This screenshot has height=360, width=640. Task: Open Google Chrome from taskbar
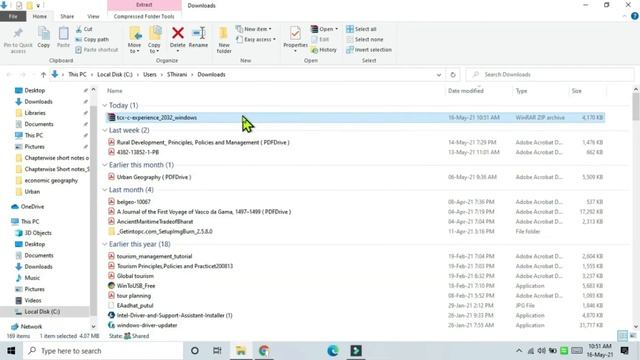coord(264,351)
